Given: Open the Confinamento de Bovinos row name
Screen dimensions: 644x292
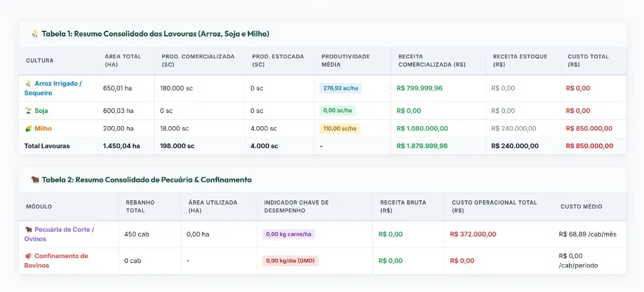Looking at the screenshot, I should (56, 261).
